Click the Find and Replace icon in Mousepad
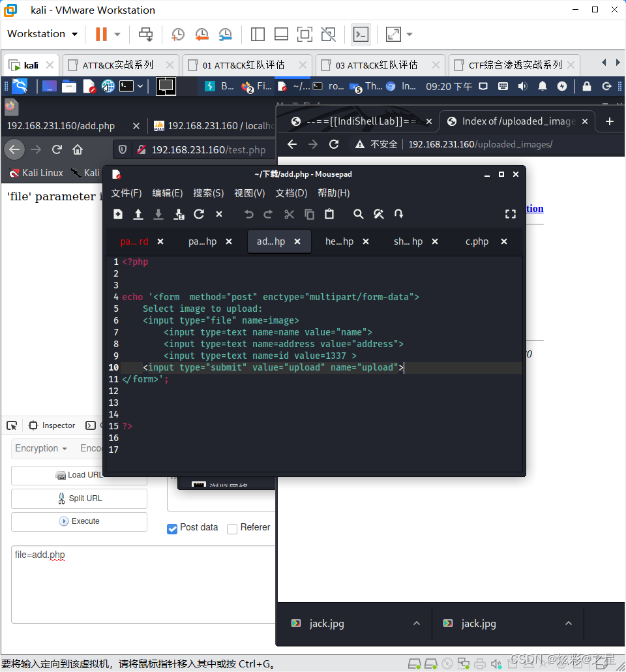Image resolution: width=626 pixels, height=672 pixels. pos(379,214)
